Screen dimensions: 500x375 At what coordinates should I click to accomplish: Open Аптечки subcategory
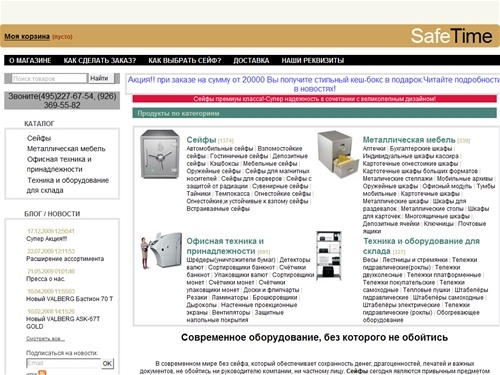[374, 148]
